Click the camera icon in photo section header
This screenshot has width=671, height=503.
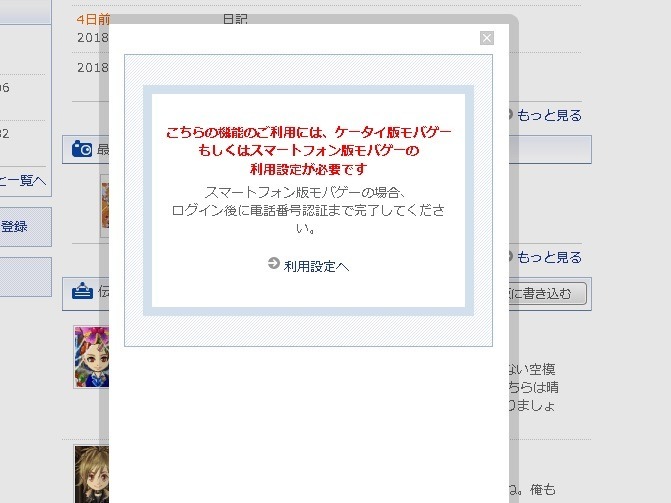(82, 149)
